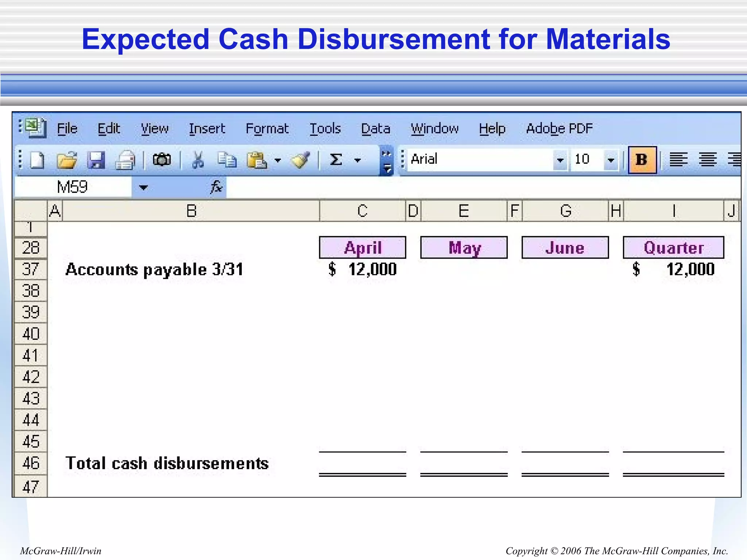The width and height of the screenshot is (747, 560).
Task: Select the Total cash disbursements cell
Action: pyautogui.click(x=167, y=463)
